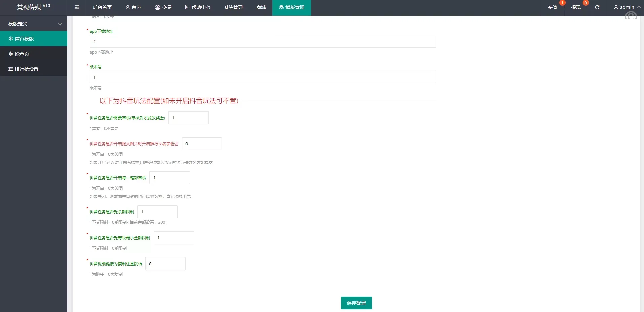Go to 后台首页
Viewport: 644px width, 312px height.
click(102, 7)
